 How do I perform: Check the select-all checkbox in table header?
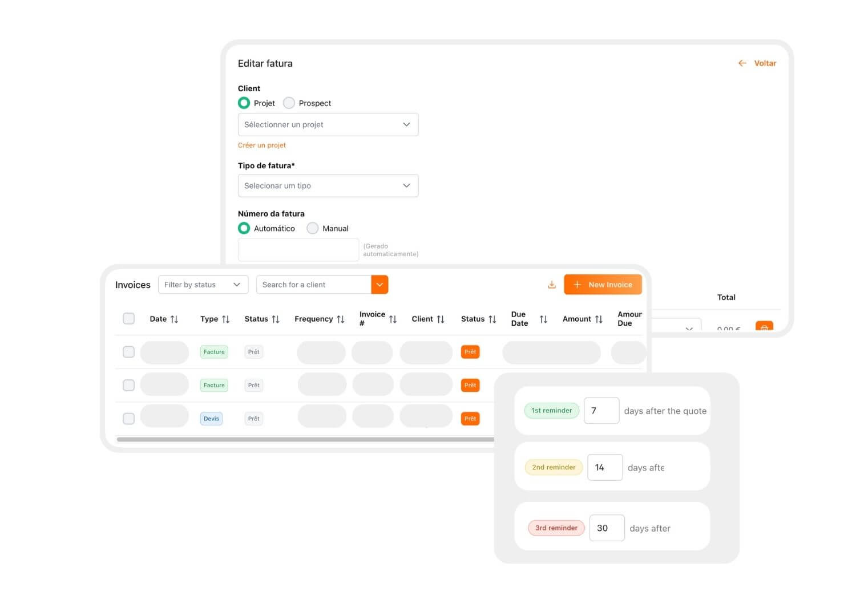(x=129, y=318)
